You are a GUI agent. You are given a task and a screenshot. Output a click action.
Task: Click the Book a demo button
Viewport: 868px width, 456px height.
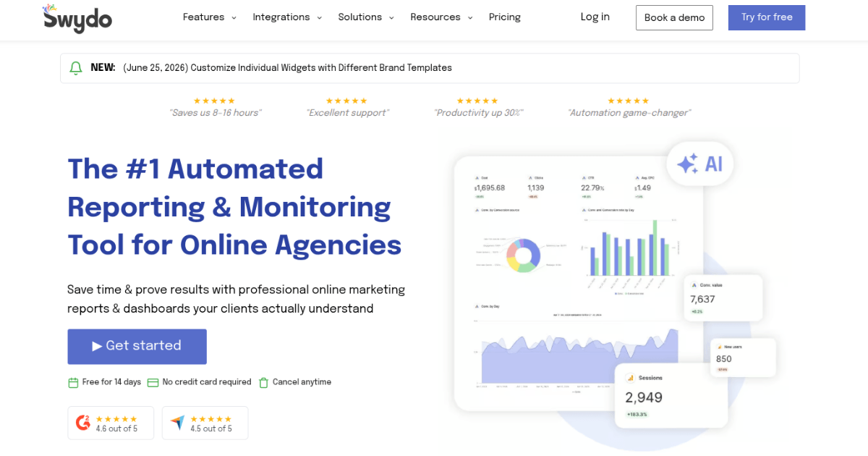(674, 17)
